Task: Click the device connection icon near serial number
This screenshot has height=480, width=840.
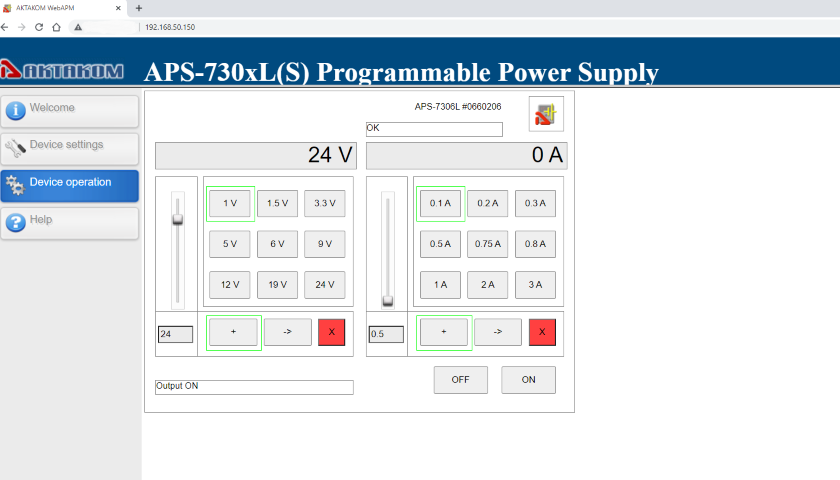Action: [x=546, y=114]
